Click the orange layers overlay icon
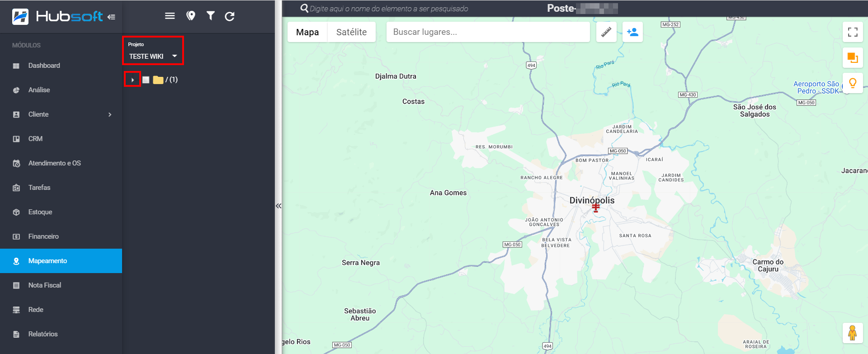Image resolution: width=868 pixels, height=354 pixels. pos(853,58)
